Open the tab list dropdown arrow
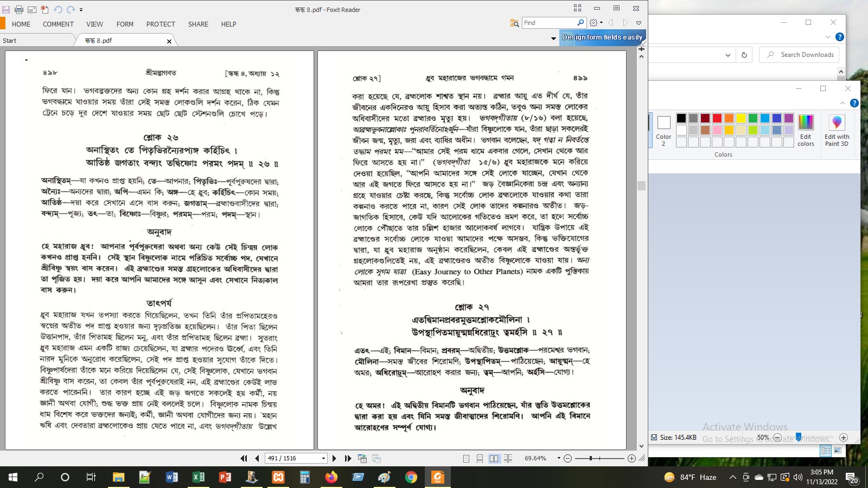 [553, 38]
